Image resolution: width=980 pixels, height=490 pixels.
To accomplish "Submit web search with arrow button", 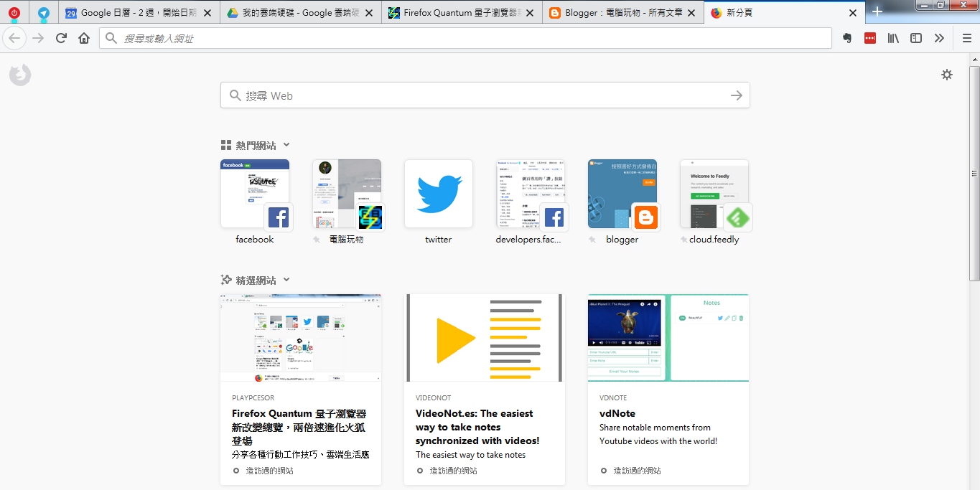I will tap(736, 95).
